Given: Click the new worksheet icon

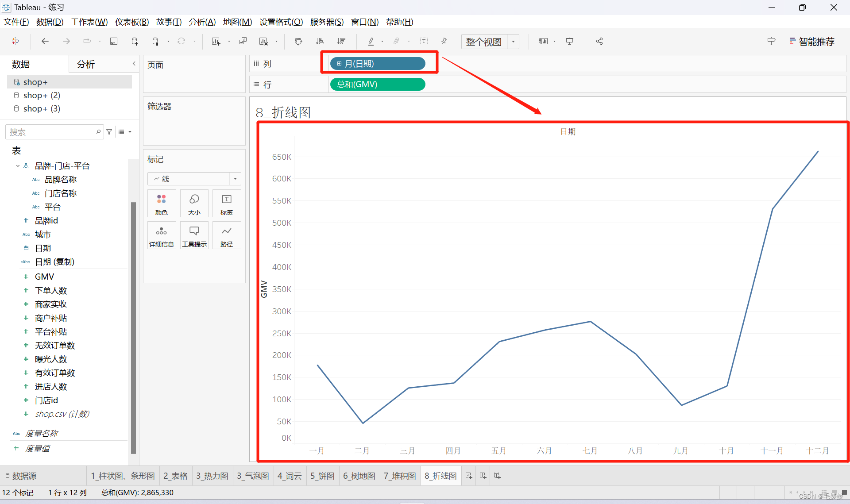Looking at the screenshot, I should (216, 41).
